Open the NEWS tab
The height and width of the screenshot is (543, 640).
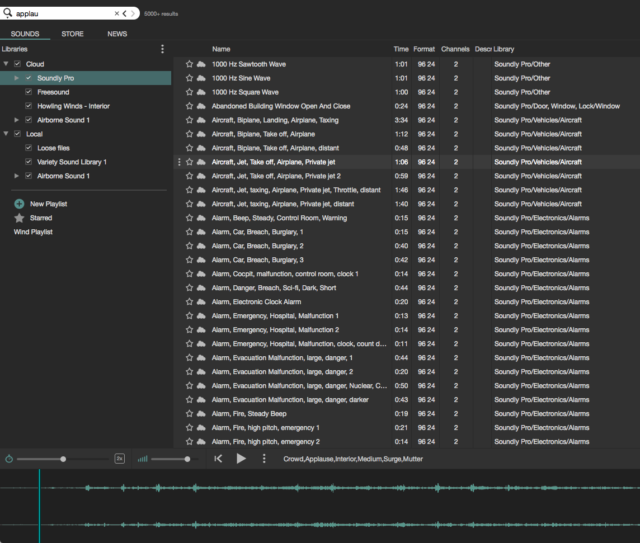coord(117,34)
